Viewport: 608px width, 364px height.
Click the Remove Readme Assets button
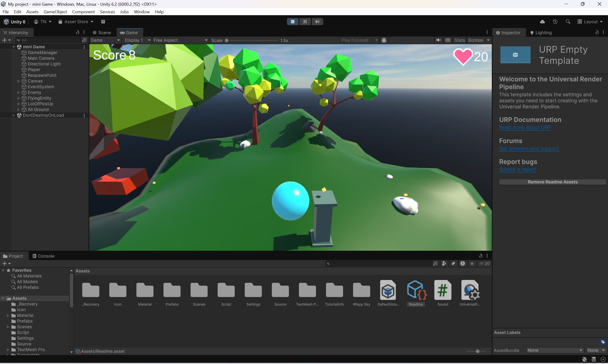[552, 182]
